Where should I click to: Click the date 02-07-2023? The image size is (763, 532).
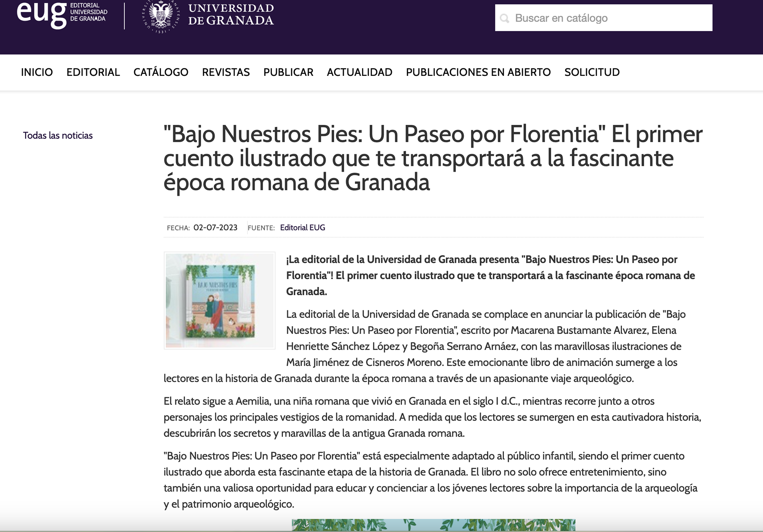click(x=215, y=228)
